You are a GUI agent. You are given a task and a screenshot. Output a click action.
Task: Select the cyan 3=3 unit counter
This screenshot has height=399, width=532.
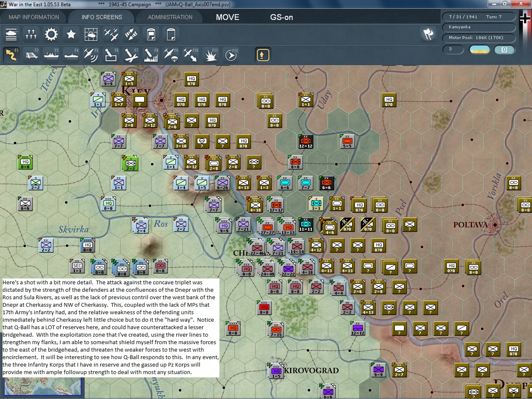[316, 204]
